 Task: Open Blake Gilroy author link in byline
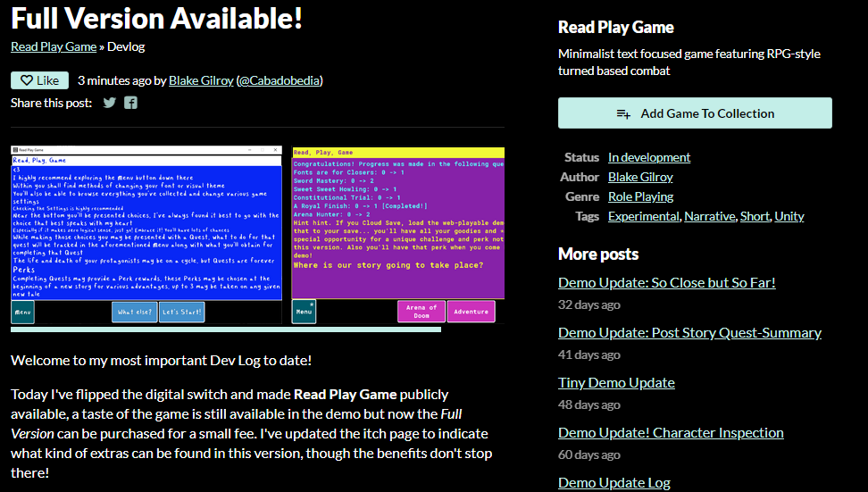pyautogui.click(x=201, y=80)
